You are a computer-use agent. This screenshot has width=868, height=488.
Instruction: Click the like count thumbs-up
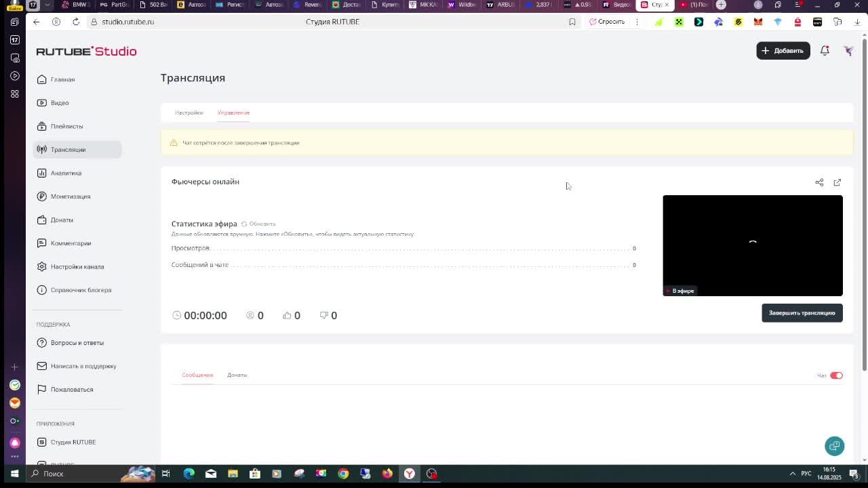click(292, 315)
